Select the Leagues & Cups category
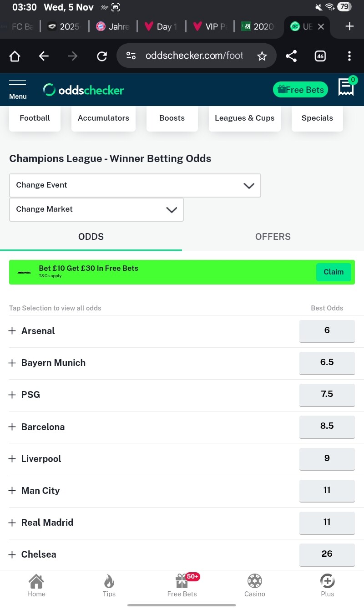 click(x=245, y=118)
